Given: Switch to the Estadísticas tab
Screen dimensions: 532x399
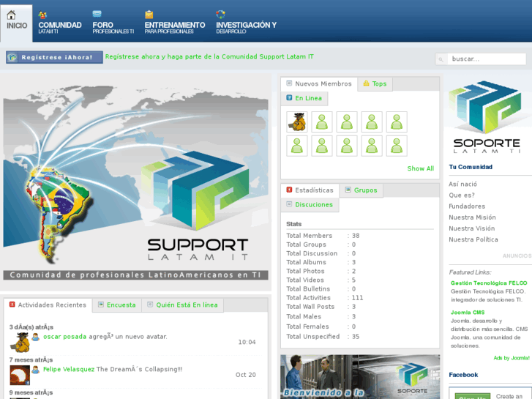Looking at the screenshot, I should click(310, 190).
